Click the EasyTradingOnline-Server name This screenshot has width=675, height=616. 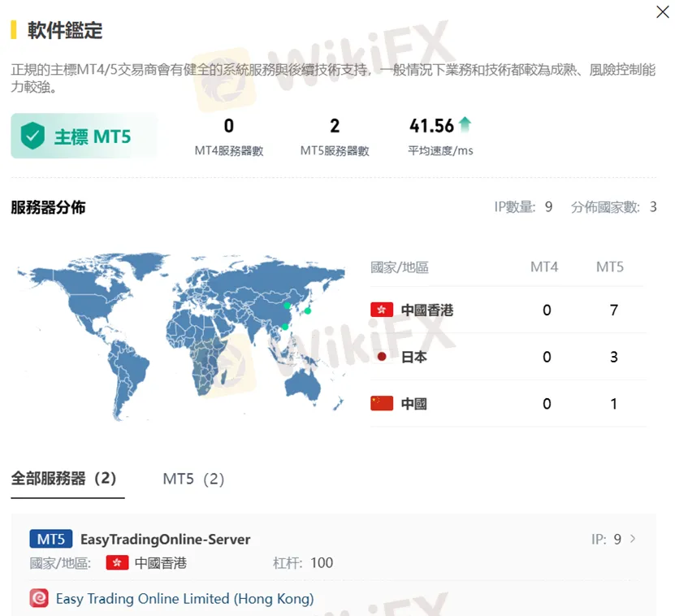(166, 540)
